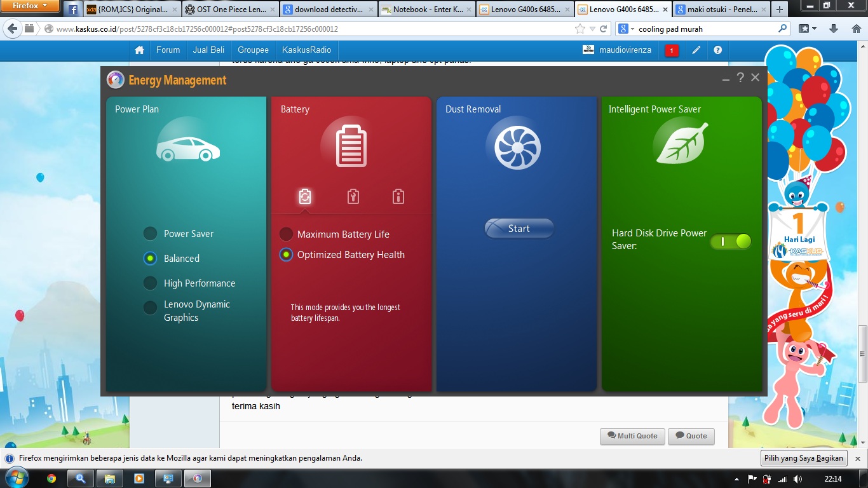The image size is (868, 488).
Task: Click the Kaskus home icon in navigation bar
Action: coord(139,50)
